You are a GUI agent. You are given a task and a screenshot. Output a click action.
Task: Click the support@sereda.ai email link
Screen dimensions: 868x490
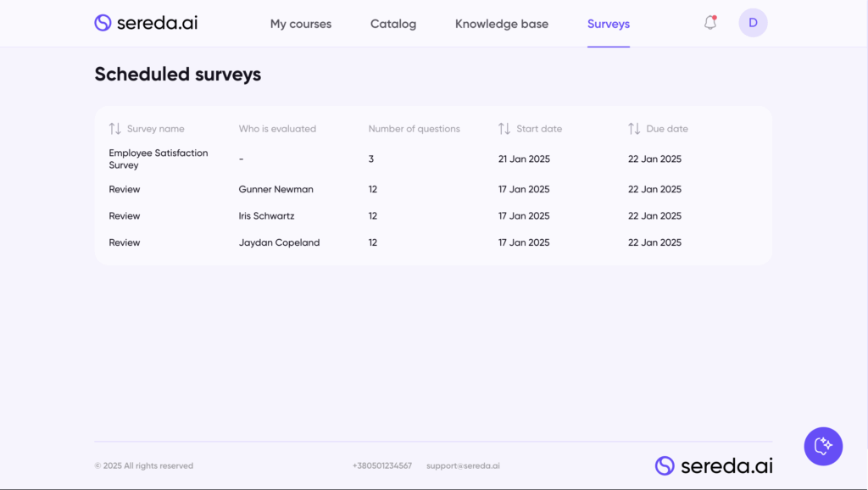[x=463, y=465]
